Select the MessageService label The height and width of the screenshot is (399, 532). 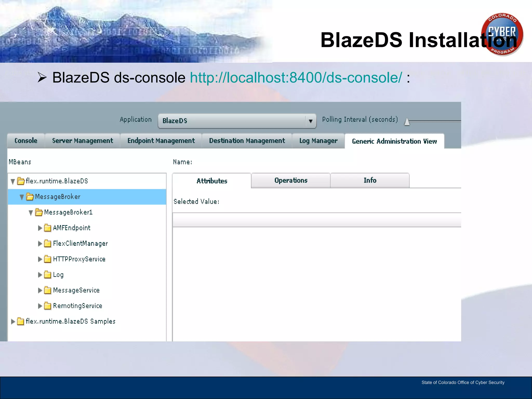[76, 290]
